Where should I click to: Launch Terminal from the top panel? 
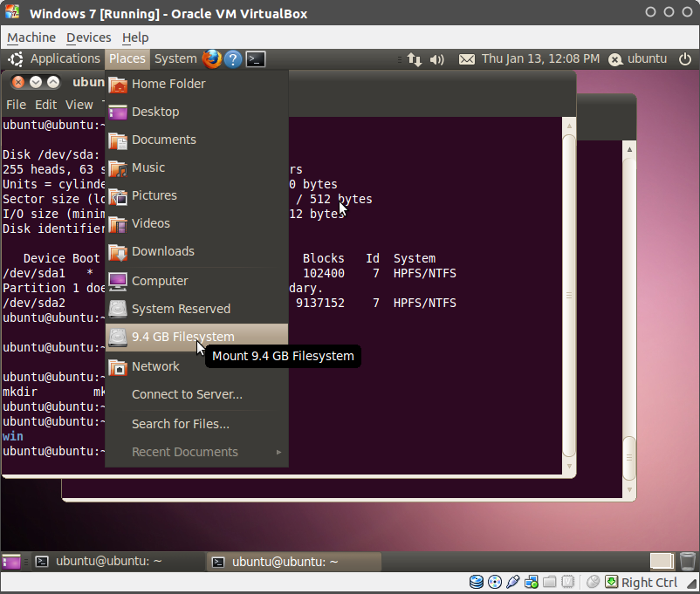pos(256,59)
